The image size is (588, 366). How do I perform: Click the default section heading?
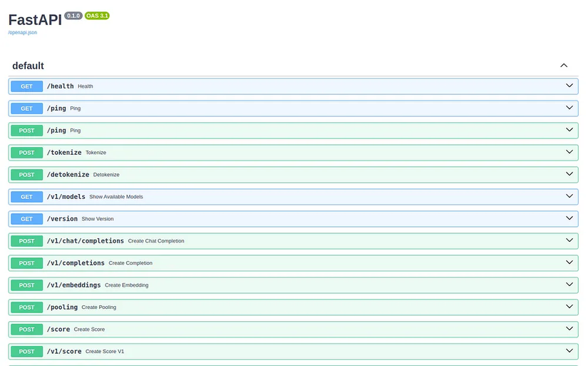coord(28,66)
